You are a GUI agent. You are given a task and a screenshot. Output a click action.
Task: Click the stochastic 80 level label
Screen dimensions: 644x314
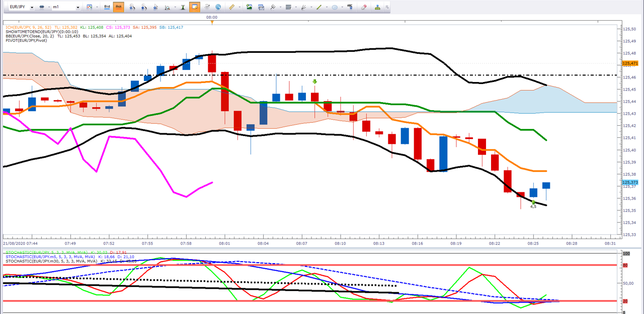(626, 265)
